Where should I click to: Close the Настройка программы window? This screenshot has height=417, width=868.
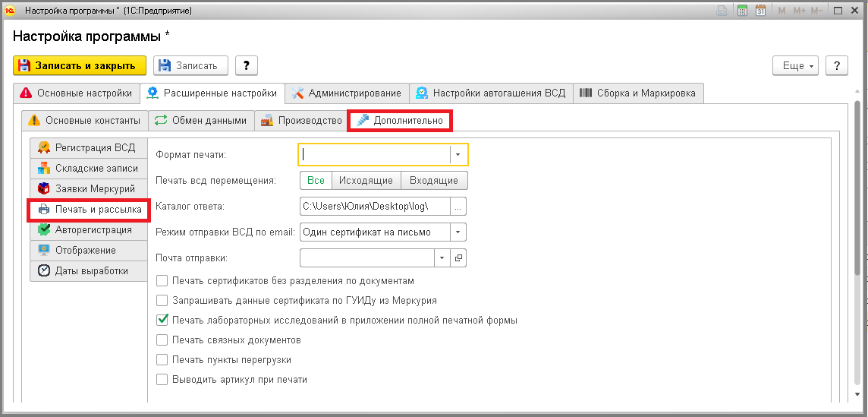pos(855,11)
